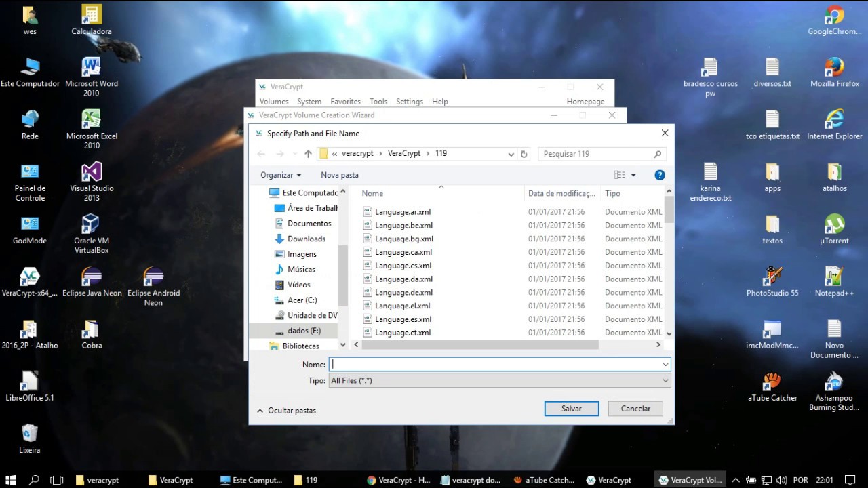The height and width of the screenshot is (488, 868).
Task: Select the dados (E:) drive in the tree
Action: pyautogui.click(x=297, y=331)
